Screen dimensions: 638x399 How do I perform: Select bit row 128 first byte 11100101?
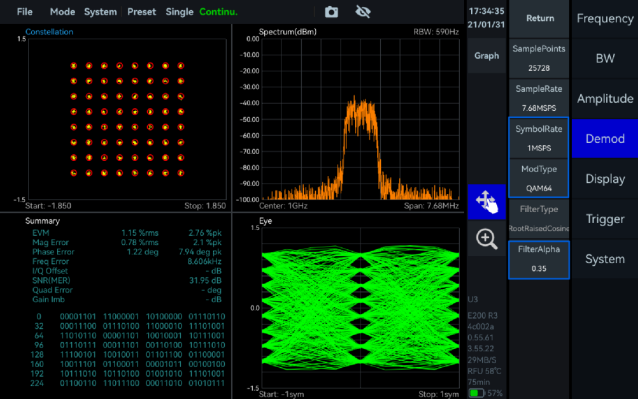[78, 355]
